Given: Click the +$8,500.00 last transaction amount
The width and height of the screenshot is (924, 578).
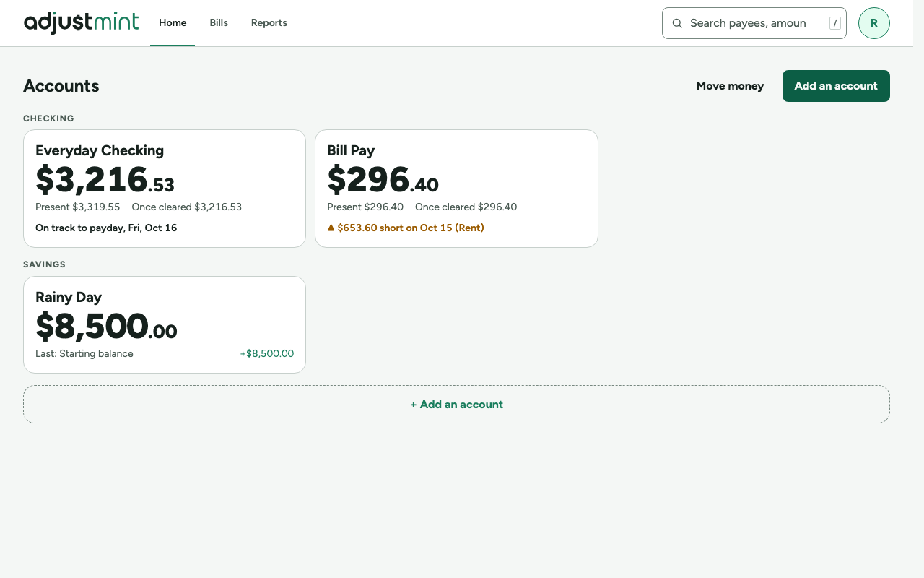Looking at the screenshot, I should pyautogui.click(x=267, y=354).
